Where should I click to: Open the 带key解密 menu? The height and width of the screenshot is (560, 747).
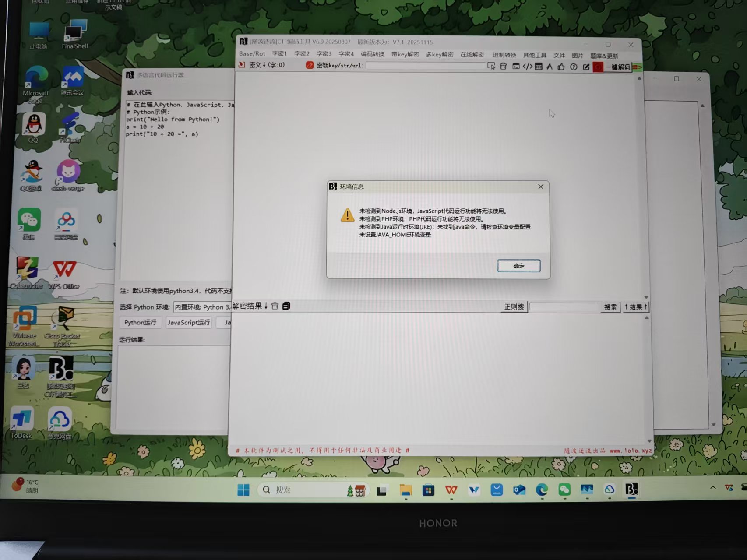(405, 54)
